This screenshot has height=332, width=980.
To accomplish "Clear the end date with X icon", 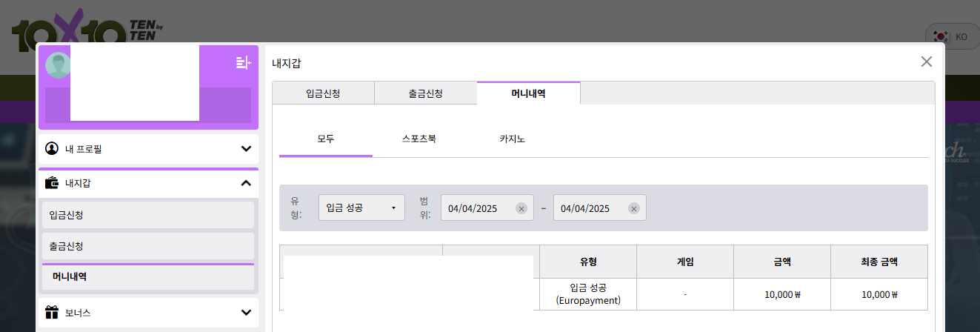I will click(x=633, y=208).
